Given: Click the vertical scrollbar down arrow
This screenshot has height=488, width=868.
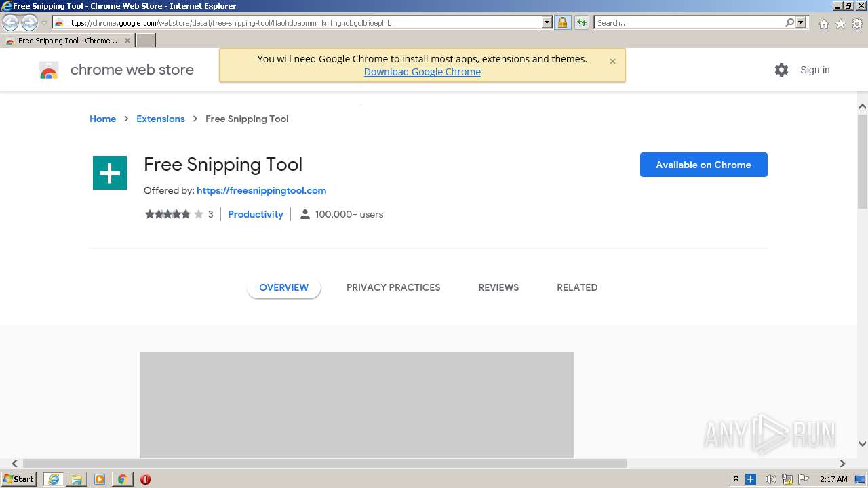Looking at the screenshot, I should 863,444.
